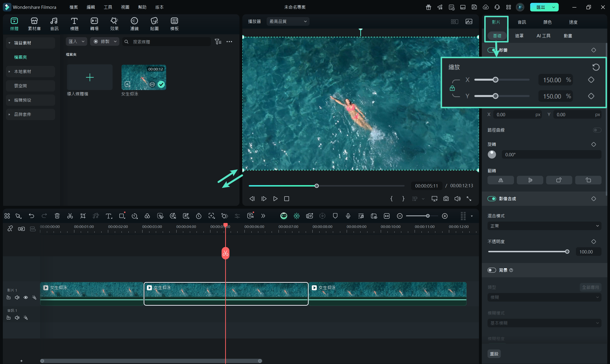Image resolution: width=610 pixels, height=364 pixels.
Task: Open the 音訊 audio library icon
Action: [x=54, y=24]
